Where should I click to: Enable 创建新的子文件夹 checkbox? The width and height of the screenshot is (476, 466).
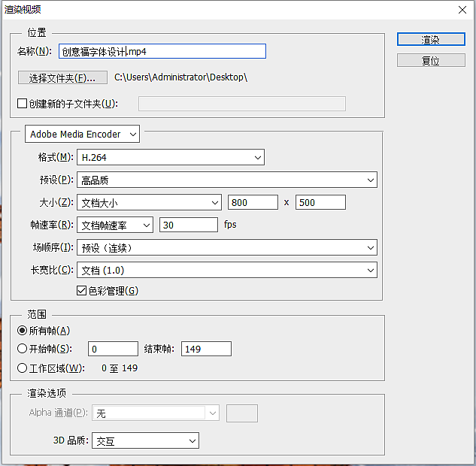pyautogui.click(x=22, y=104)
